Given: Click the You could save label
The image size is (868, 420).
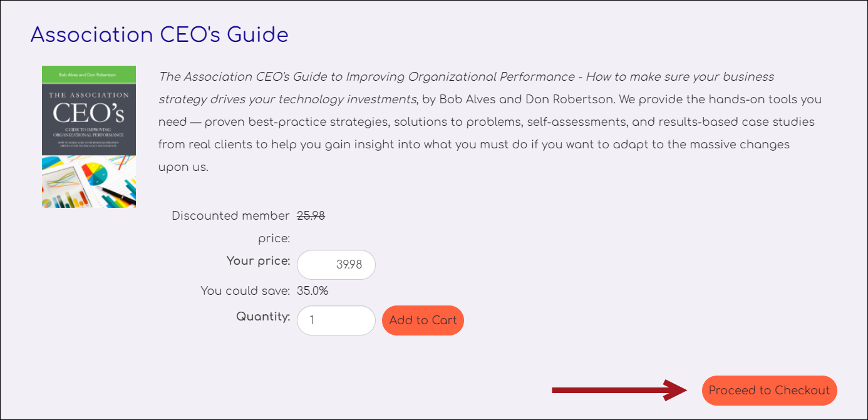Looking at the screenshot, I should 245,291.
